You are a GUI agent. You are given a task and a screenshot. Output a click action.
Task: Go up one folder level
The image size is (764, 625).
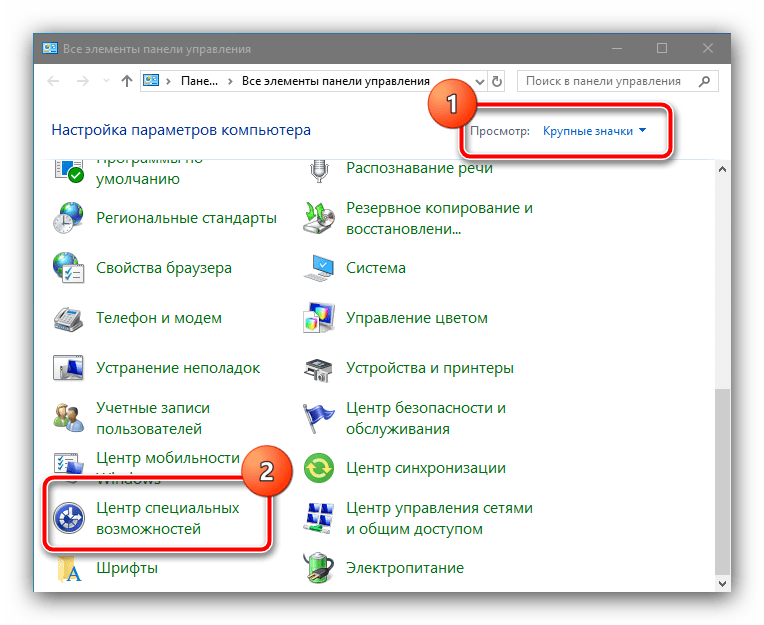pyautogui.click(x=127, y=81)
